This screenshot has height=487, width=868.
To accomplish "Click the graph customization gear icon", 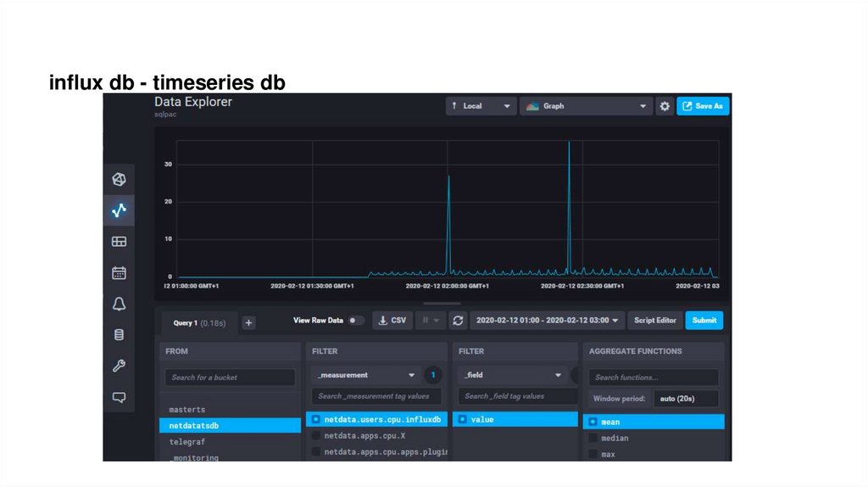I will (665, 106).
